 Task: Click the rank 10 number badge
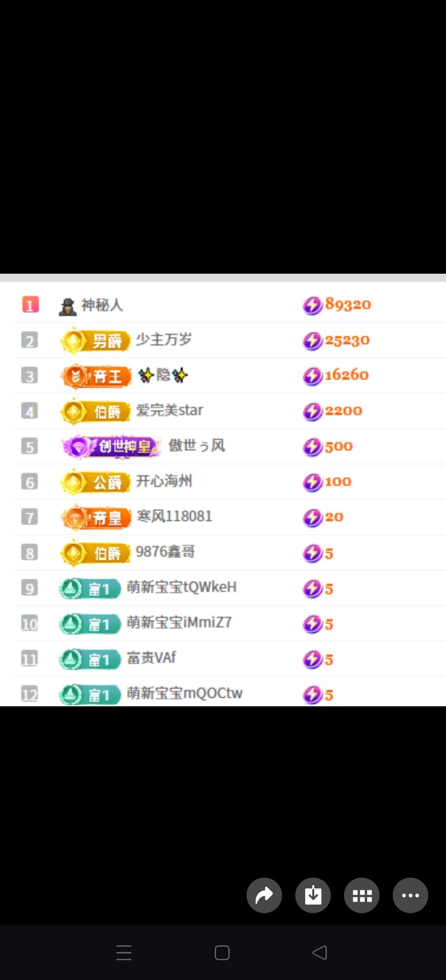30,623
